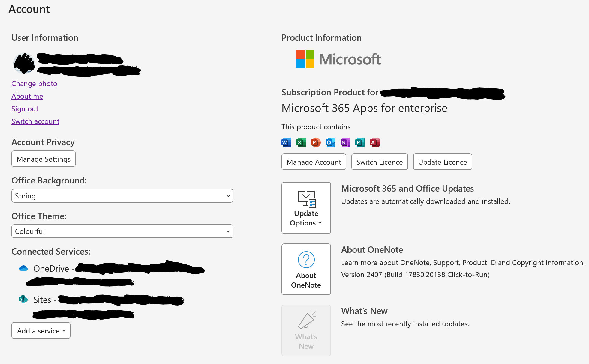This screenshot has height=364, width=589.
Task: Click the SharePoint Sites icon
Action: click(23, 299)
